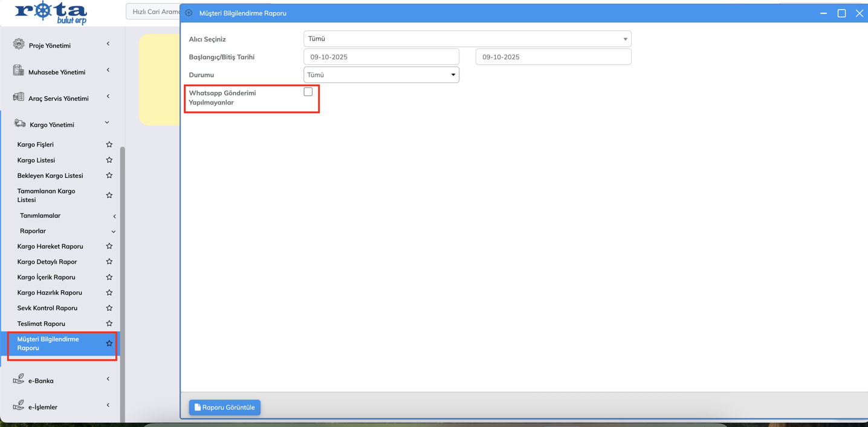Star the Kargo Listesi menu entry
This screenshot has width=868, height=427.
tap(109, 160)
